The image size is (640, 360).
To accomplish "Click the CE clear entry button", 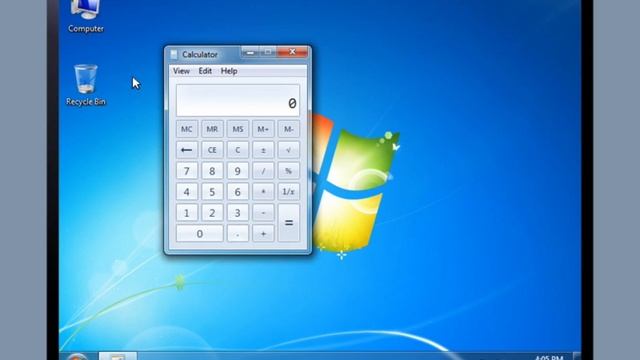I will point(212,150).
